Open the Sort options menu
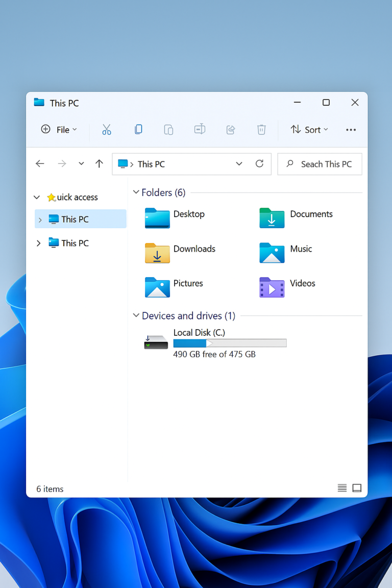 (309, 130)
